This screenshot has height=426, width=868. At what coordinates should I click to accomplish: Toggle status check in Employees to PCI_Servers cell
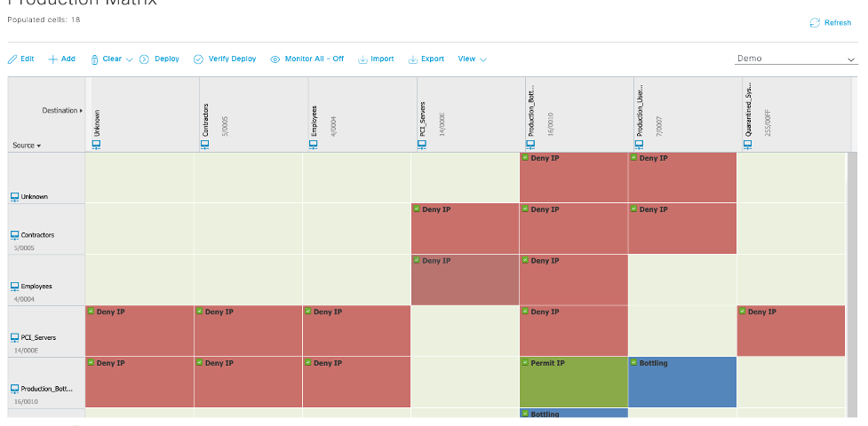(417, 261)
